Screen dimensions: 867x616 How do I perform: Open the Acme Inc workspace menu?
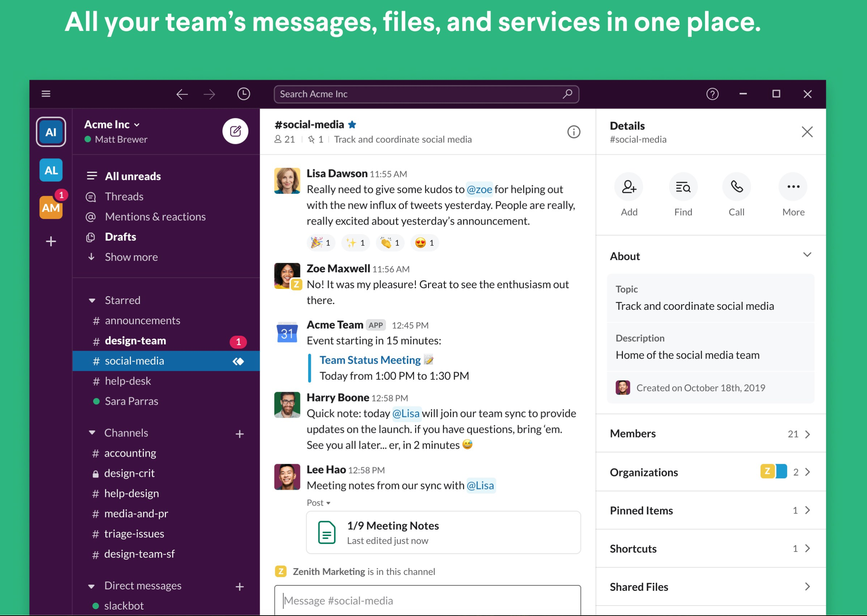tap(112, 124)
